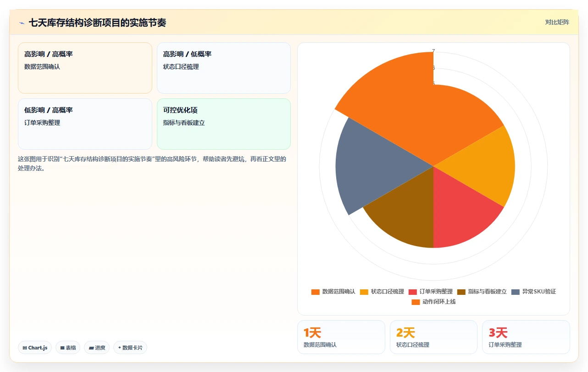Screen dimensions: 588x372
Task: Open the green 可控优化项 card
Action: click(x=224, y=124)
